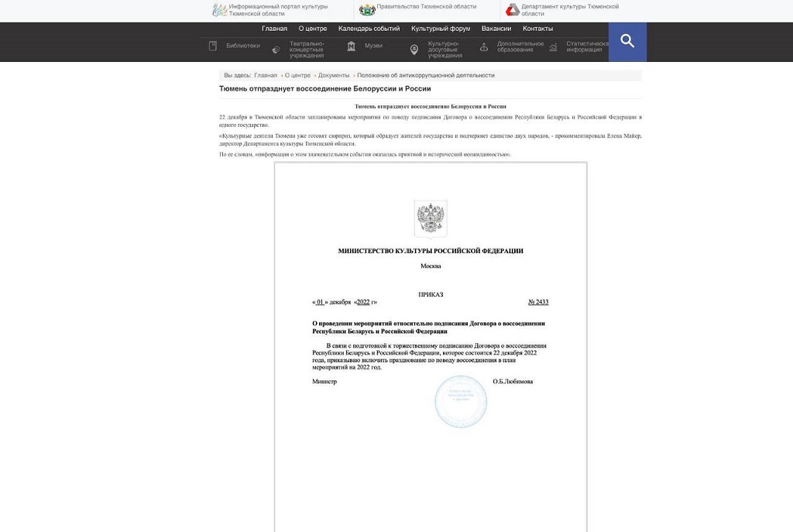Click the Tyumen government coat of arms
The width and height of the screenshot is (793, 532).
pyautogui.click(x=366, y=10)
